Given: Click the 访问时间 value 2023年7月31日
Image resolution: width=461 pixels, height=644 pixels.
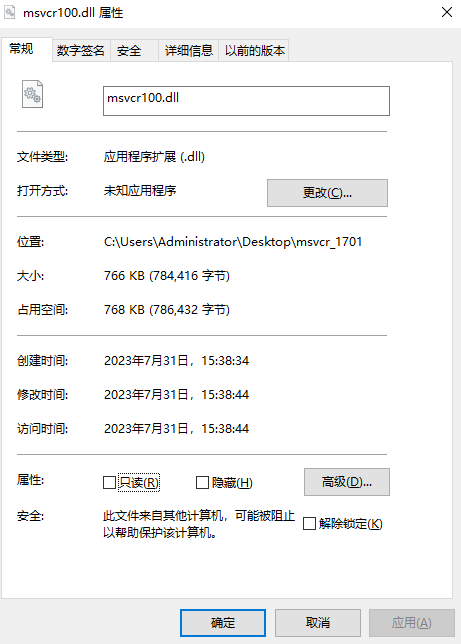Looking at the screenshot, I should [146, 429].
